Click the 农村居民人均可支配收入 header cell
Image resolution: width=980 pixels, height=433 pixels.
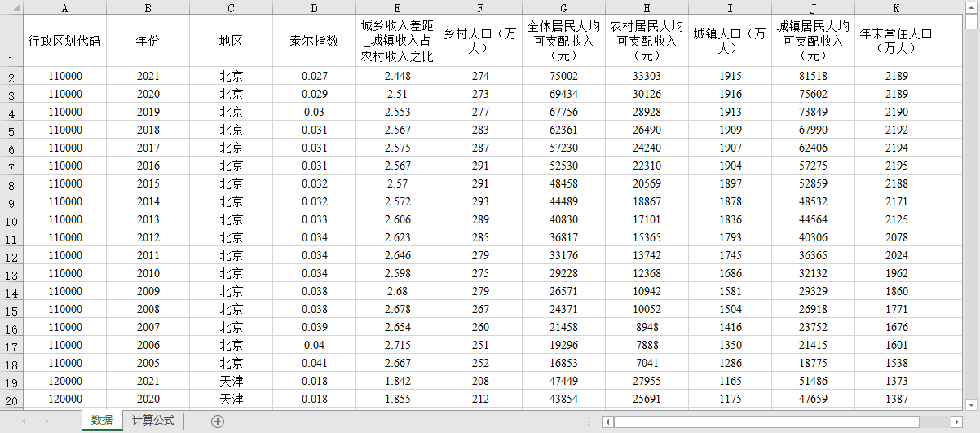(x=647, y=41)
